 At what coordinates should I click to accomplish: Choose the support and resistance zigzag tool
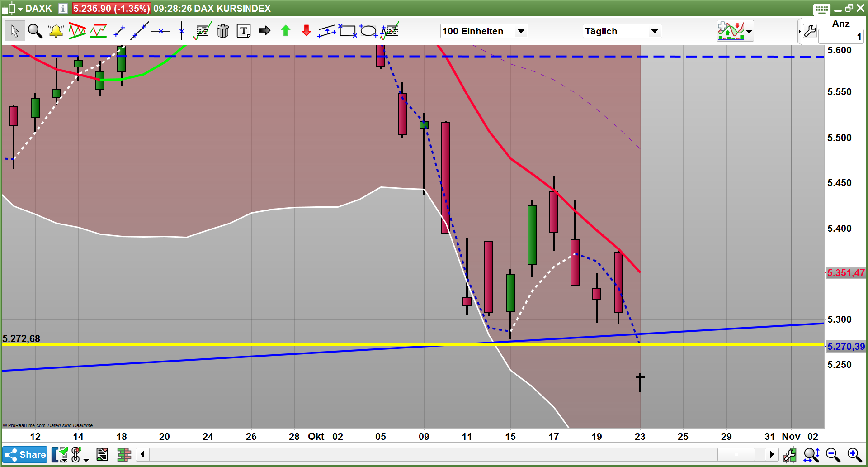coord(98,31)
